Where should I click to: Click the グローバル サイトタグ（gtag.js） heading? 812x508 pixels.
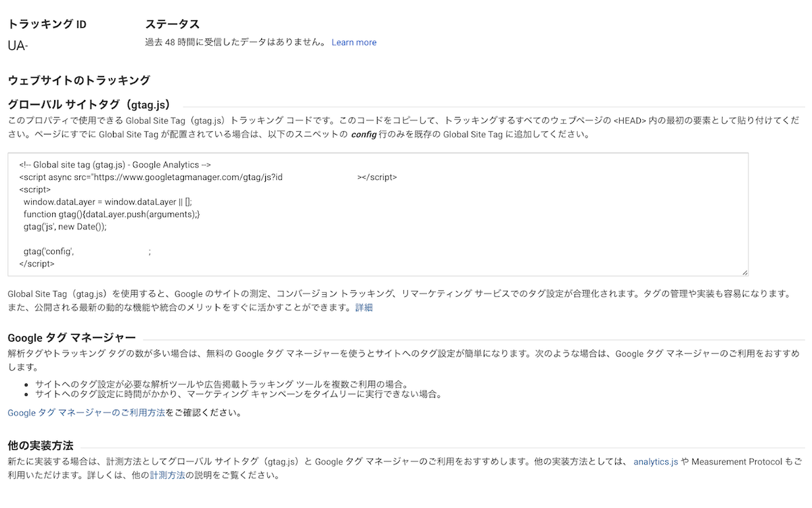click(x=89, y=105)
